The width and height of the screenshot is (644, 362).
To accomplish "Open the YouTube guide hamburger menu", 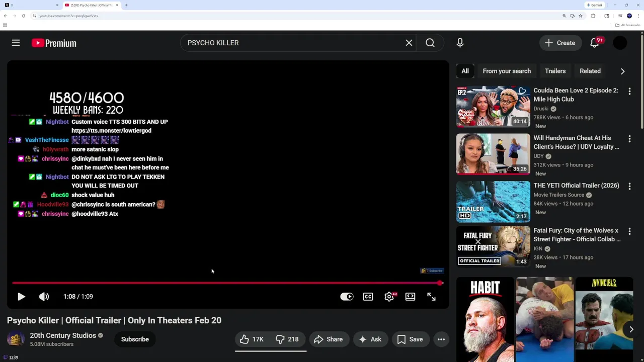I will click(x=16, y=43).
